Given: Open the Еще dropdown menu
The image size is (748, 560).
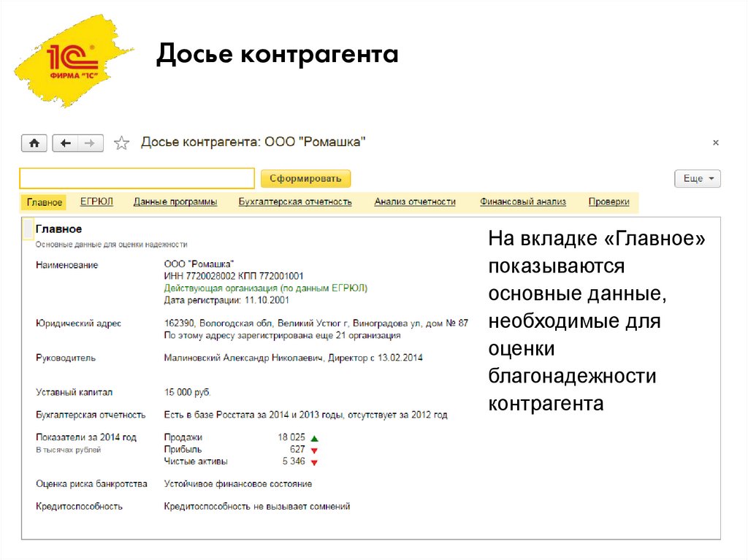Looking at the screenshot, I should pyautogui.click(x=698, y=178).
